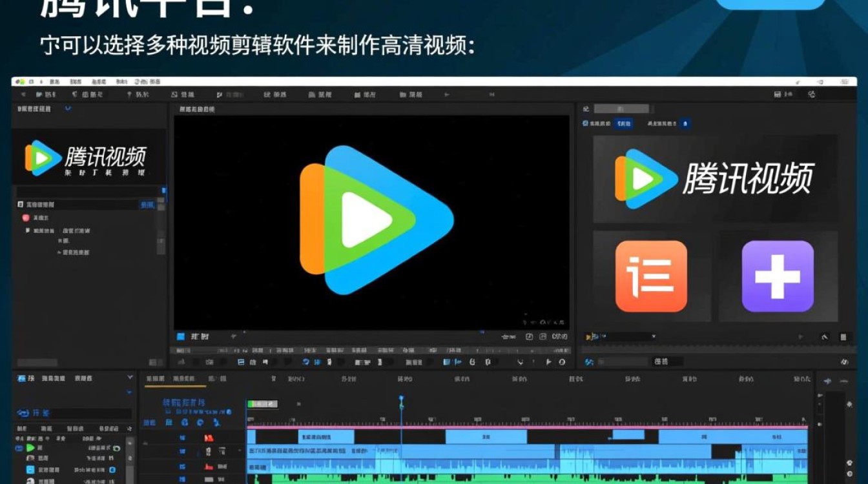
Task: Focus the search field in lower-left panel
Action: click(81, 413)
